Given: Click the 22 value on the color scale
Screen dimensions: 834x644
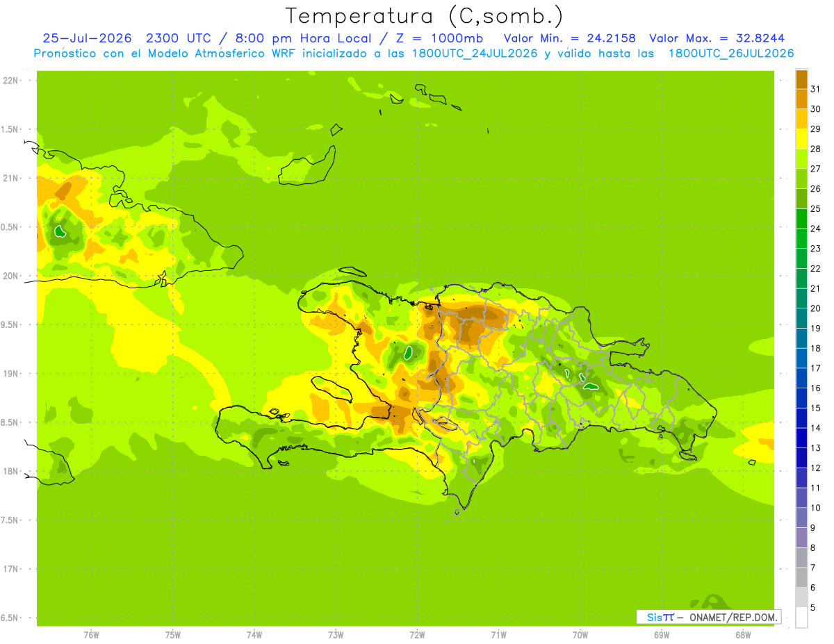Looking at the screenshot, I should [x=815, y=268].
